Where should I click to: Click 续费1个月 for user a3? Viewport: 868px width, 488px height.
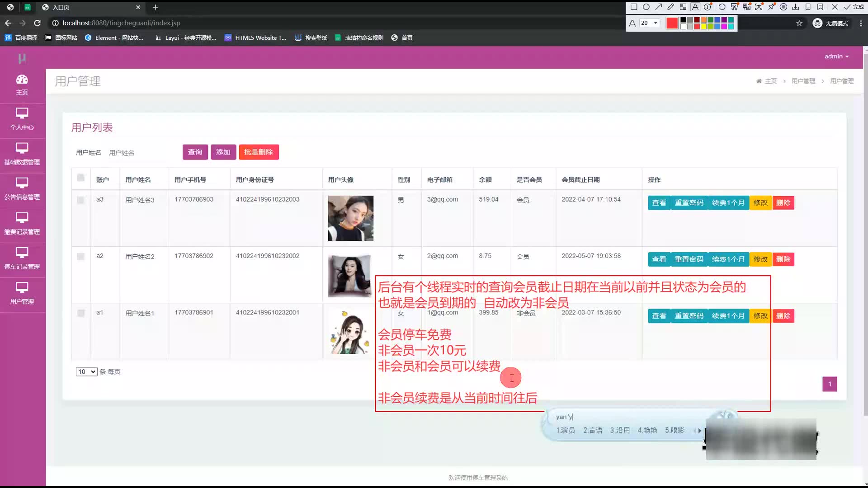728,203
